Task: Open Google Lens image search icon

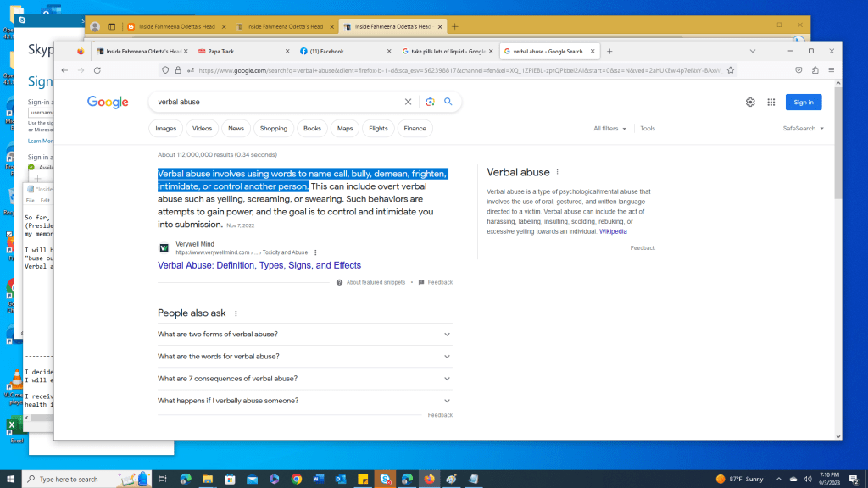Action: 431,102
